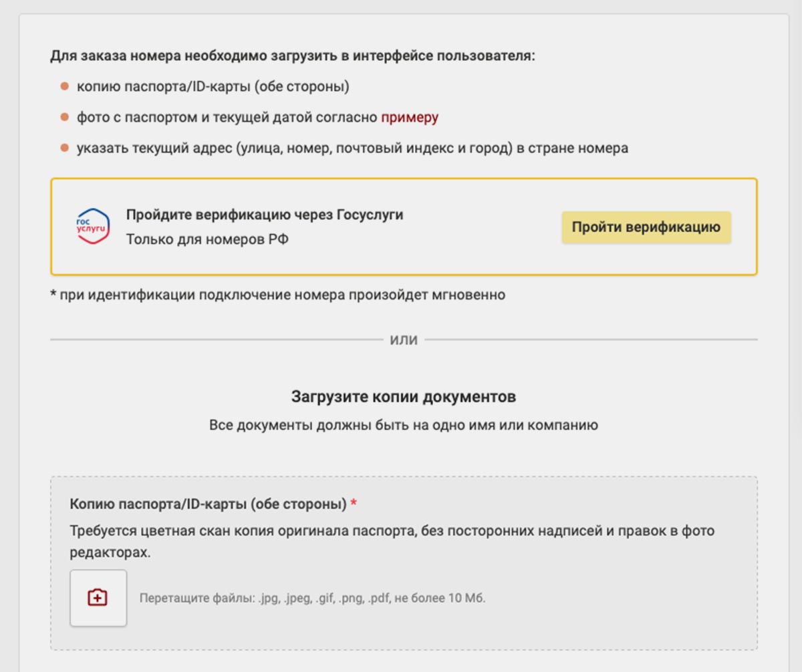
Task: Click the 'фото с паспортом и текущей датой' text
Action: (x=227, y=118)
